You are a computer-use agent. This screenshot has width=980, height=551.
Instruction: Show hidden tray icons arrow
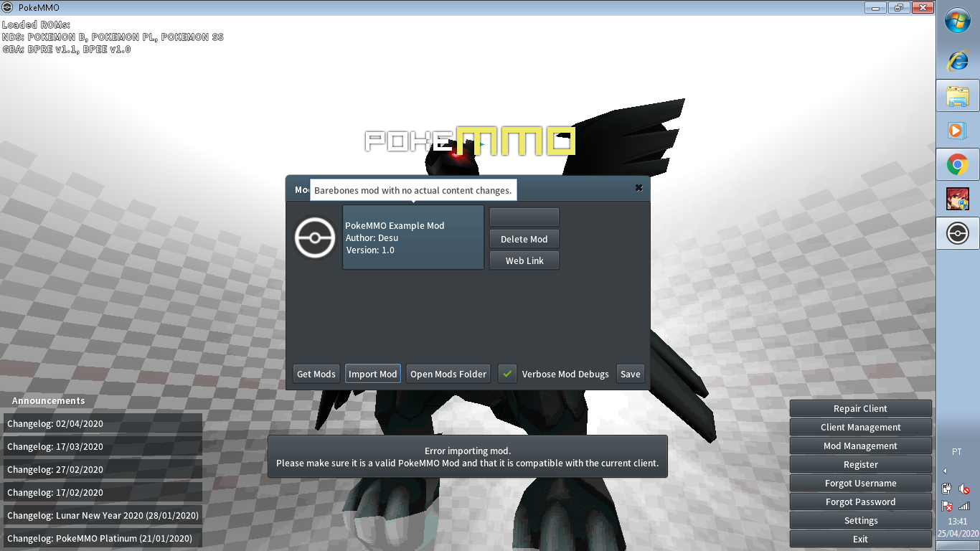(x=945, y=471)
